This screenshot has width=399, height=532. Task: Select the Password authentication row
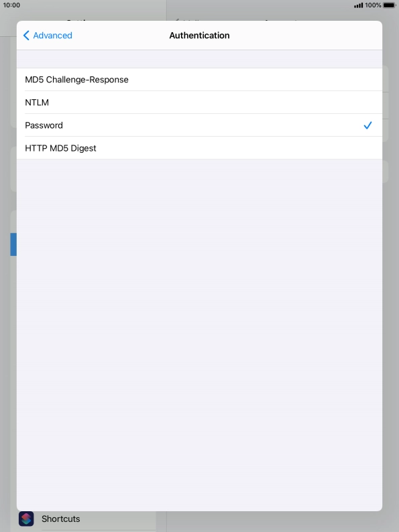[199, 125]
